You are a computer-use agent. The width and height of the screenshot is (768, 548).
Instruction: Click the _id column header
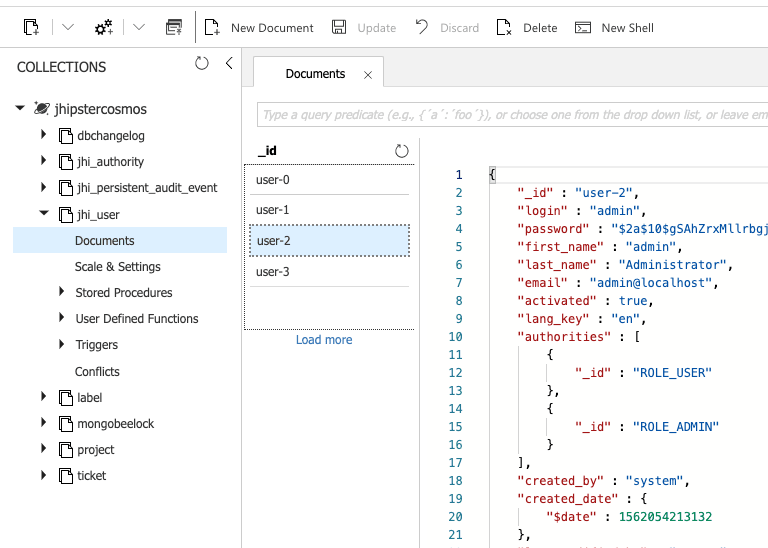click(x=267, y=150)
